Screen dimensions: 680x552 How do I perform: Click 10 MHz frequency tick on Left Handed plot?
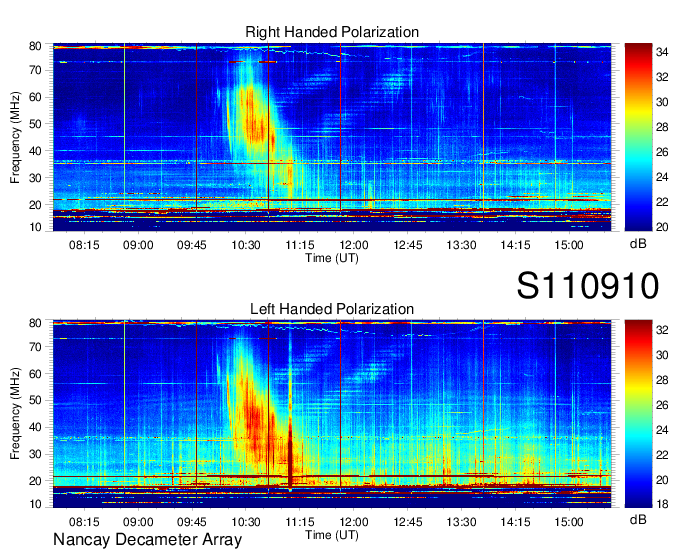point(35,504)
